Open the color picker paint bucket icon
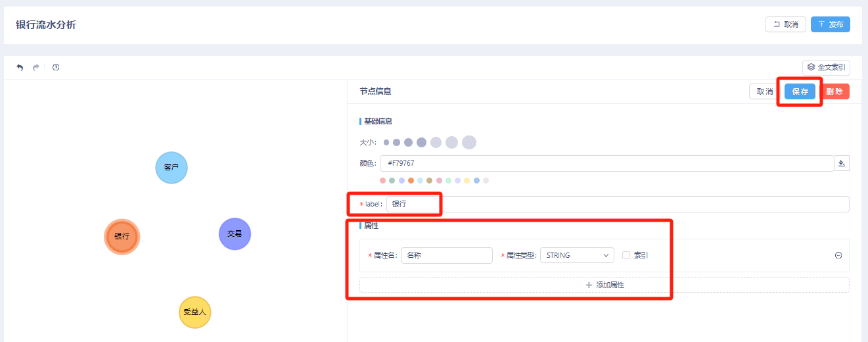The image size is (868, 342). point(842,163)
